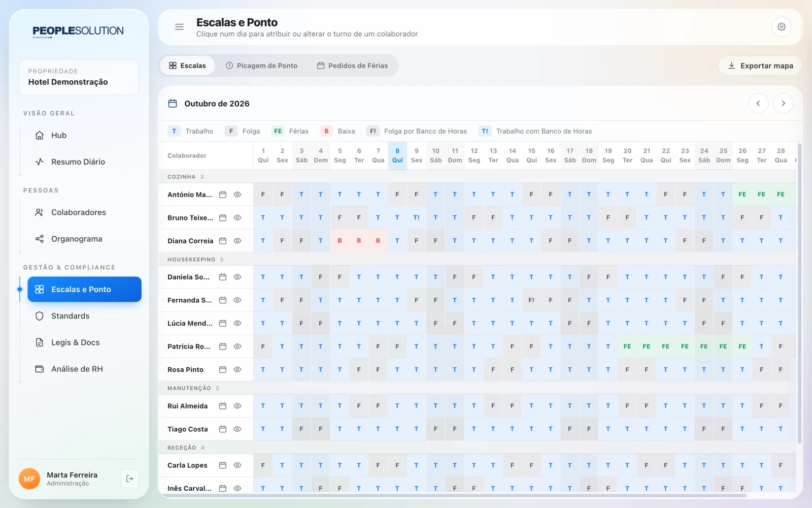Toggle eye icon for António Ma...
812x508 pixels.
(x=238, y=195)
